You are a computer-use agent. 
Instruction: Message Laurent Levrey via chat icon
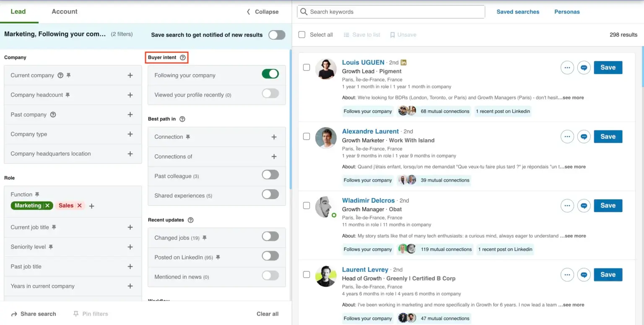click(x=584, y=275)
